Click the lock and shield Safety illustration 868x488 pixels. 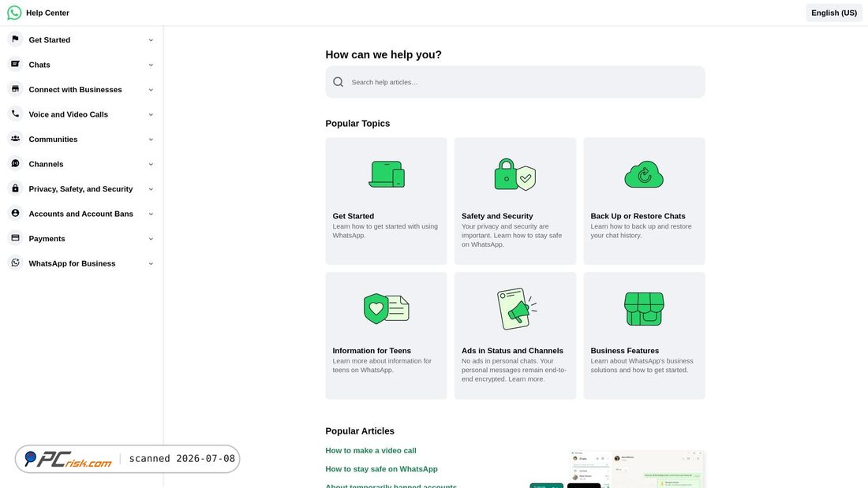[514, 174]
